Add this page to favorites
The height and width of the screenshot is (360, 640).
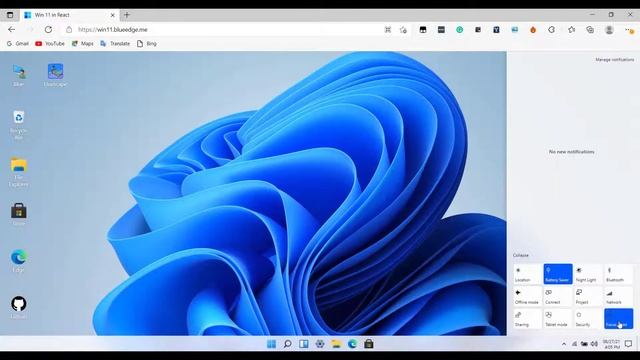(403, 29)
